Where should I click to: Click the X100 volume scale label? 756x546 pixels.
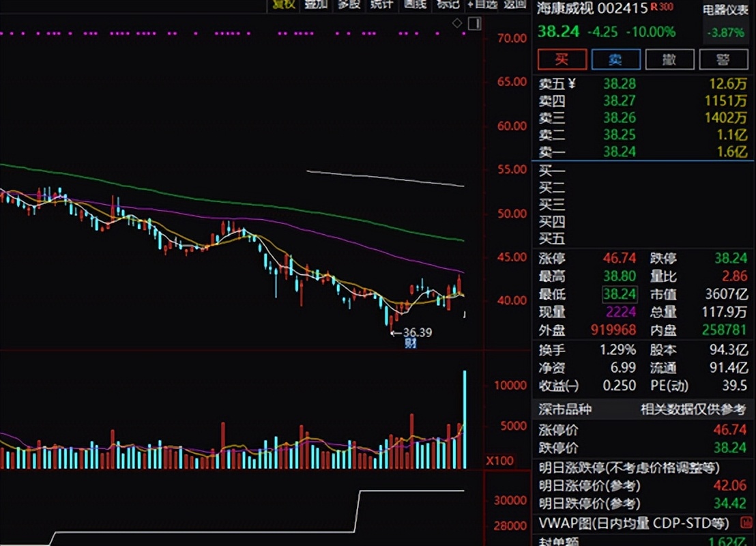click(499, 461)
